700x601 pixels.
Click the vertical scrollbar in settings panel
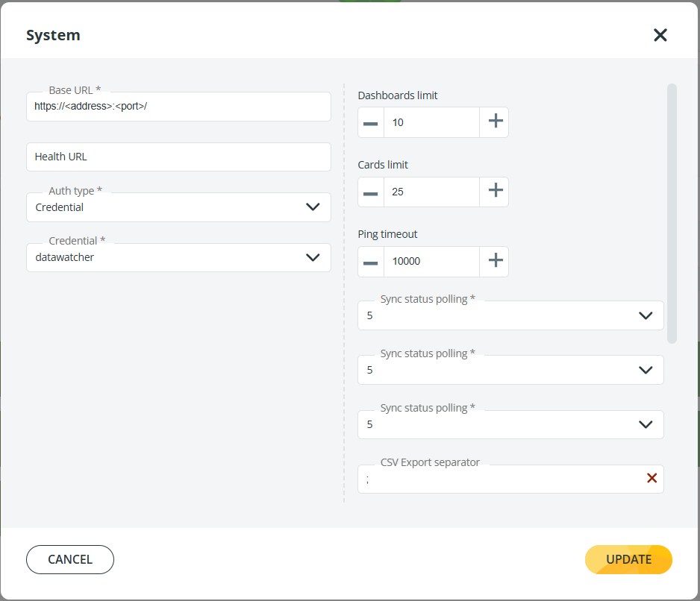point(672,213)
